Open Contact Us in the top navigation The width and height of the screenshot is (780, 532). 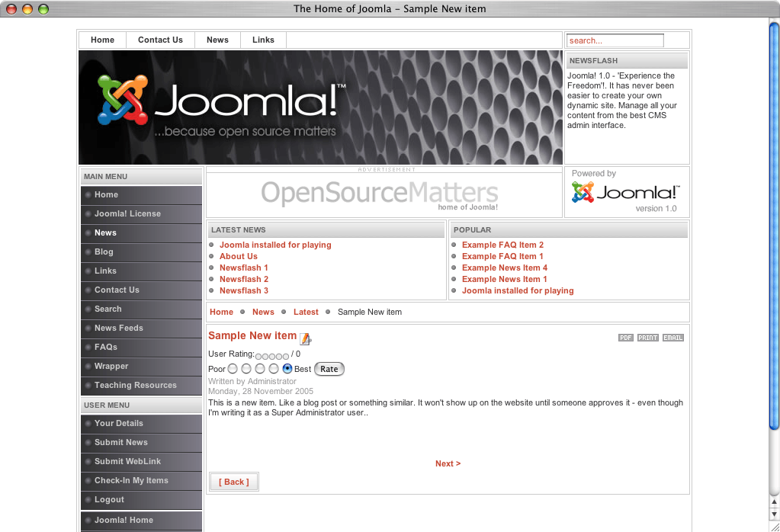click(x=160, y=40)
